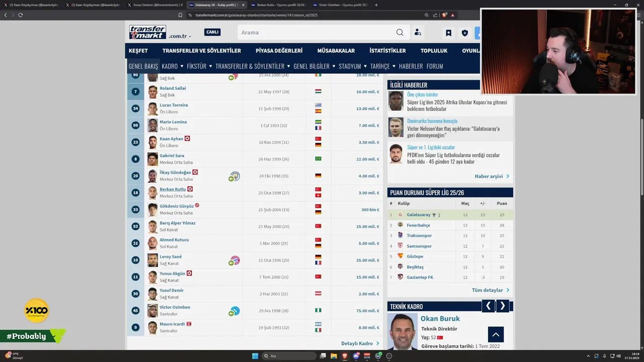Open the HABERLER section
The image size is (644, 362).
pos(411,66)
